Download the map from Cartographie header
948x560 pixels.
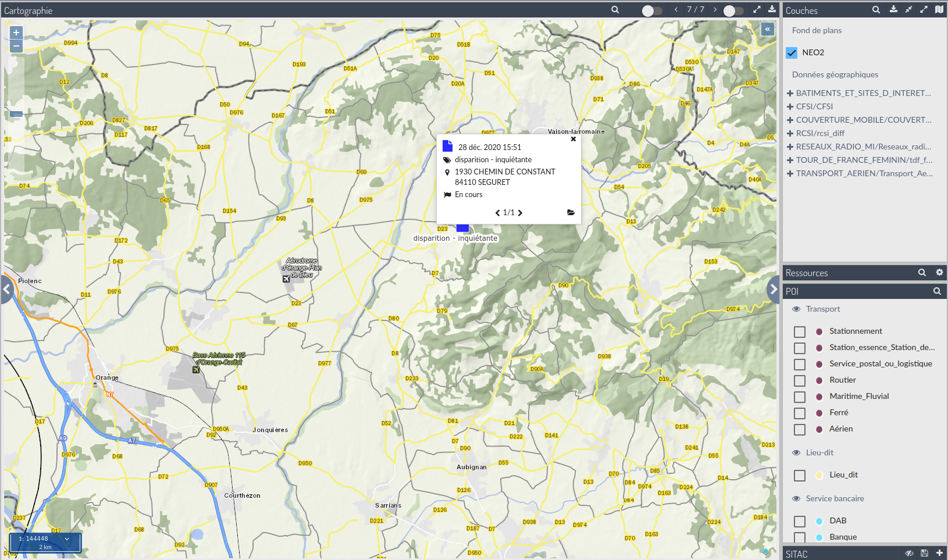[772, 10]
